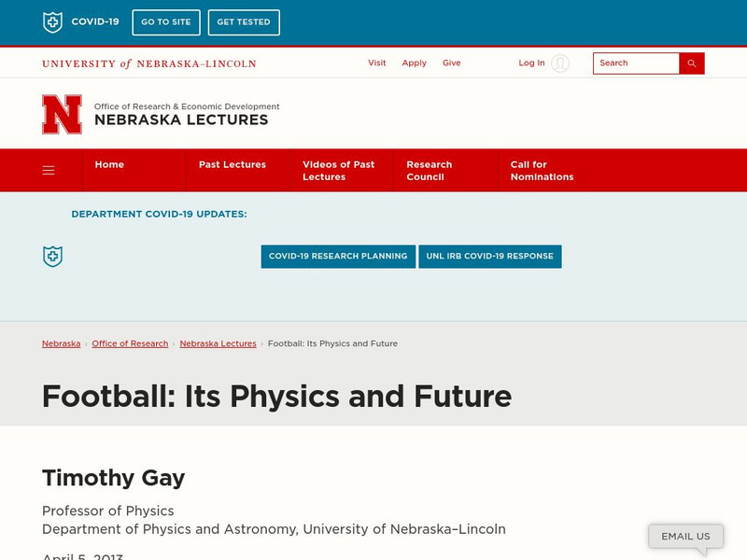
Task: Click the Nebraska breadcrumb link
Action: click(61, 343)
